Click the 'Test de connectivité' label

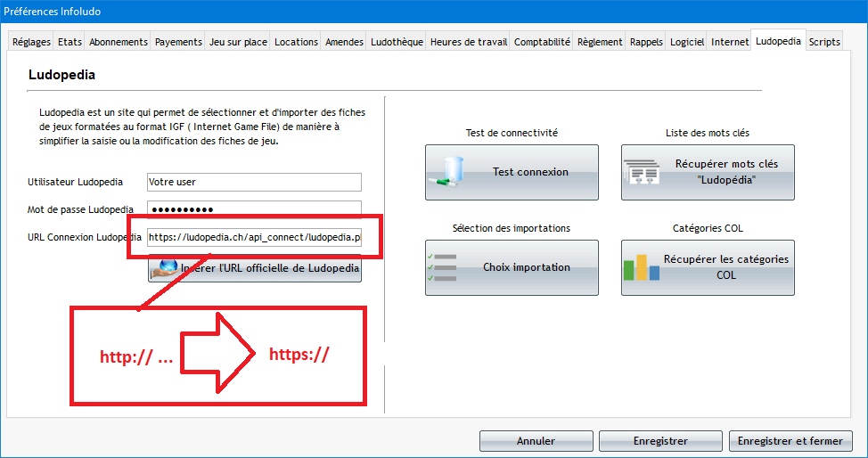[x=512, y=133]
